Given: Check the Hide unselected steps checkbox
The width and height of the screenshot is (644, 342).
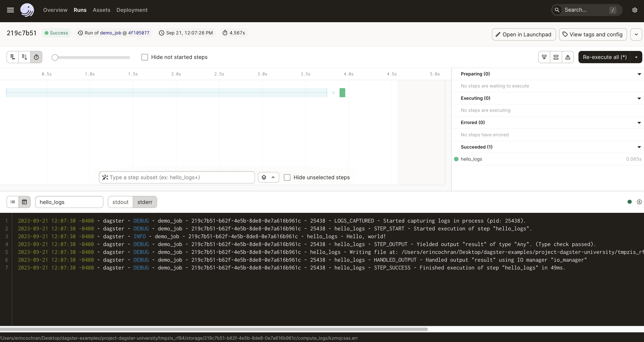Looking at the screenshot, I should coord(287,177).
